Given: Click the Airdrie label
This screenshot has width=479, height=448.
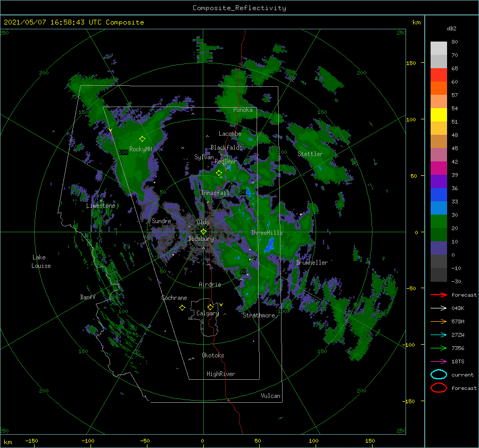Looking at the screenshot, I should (x=210, y=284).
